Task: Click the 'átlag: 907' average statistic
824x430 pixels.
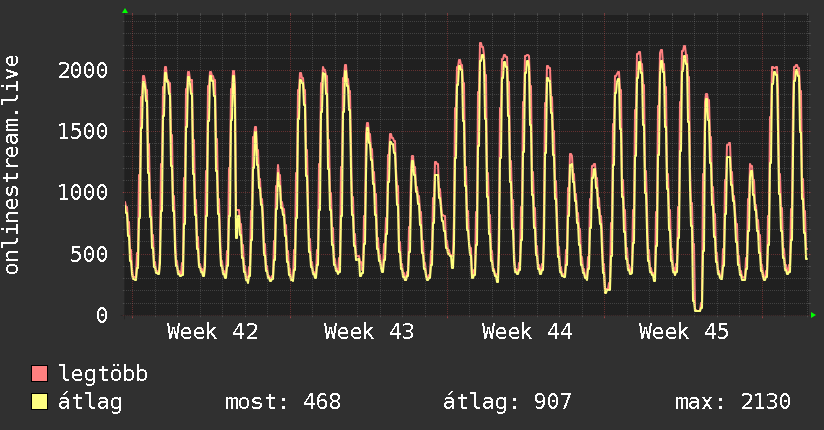Action: click(507, 402)
